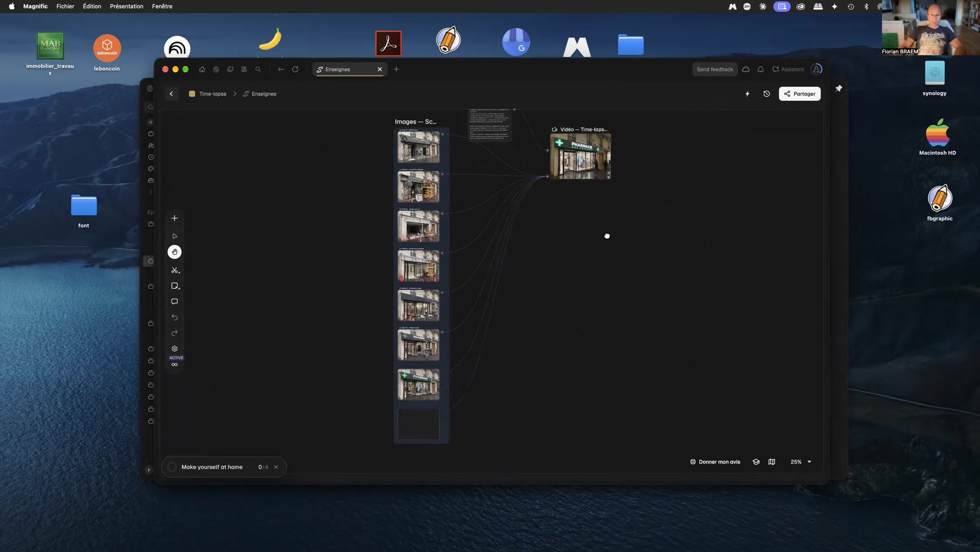Add a node with the plus tool
Image resolution: width=980 pixels, height=552 pixels.
coord(175,218)
